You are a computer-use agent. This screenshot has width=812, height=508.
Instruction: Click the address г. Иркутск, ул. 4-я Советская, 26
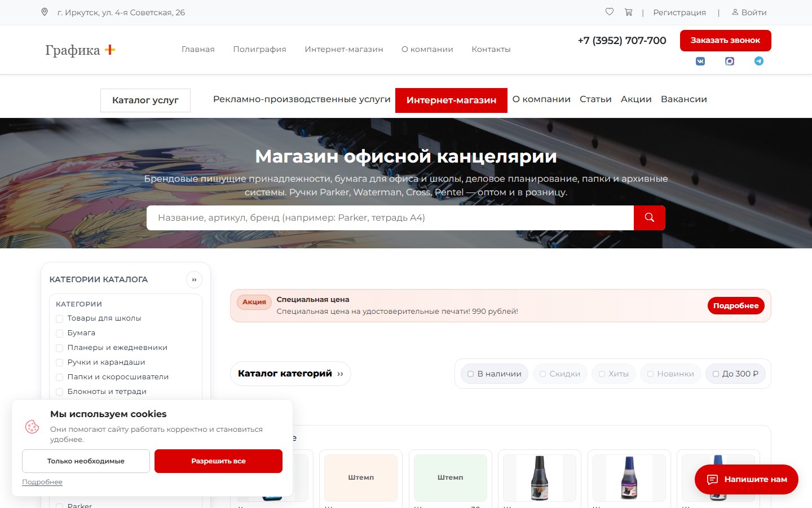click(x=121, y=12)
